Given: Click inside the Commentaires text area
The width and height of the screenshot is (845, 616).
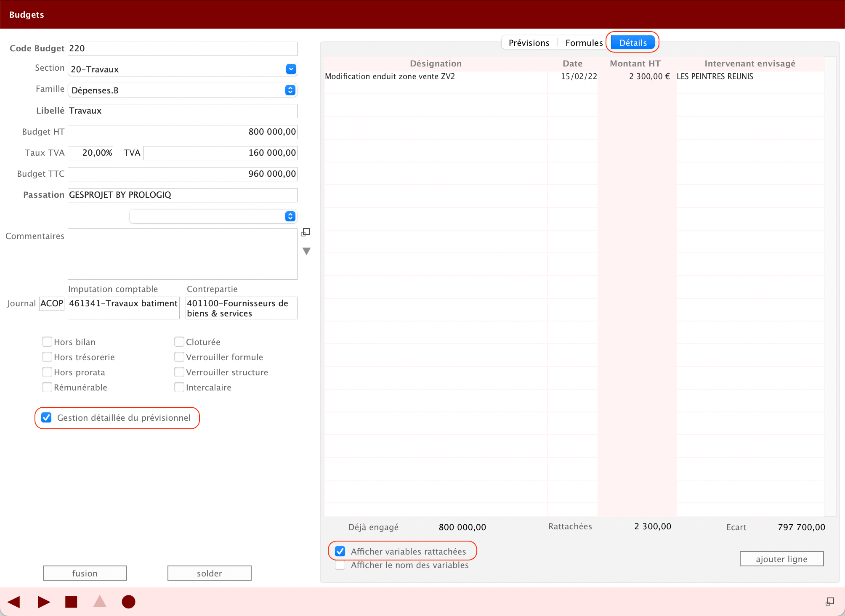Looking at the screenshot, I should click(183, 254).
